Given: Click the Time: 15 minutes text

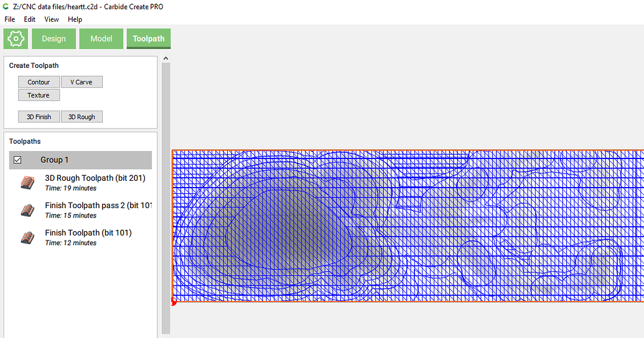Looking at the screenshot, I should click(x=71, y=216).
